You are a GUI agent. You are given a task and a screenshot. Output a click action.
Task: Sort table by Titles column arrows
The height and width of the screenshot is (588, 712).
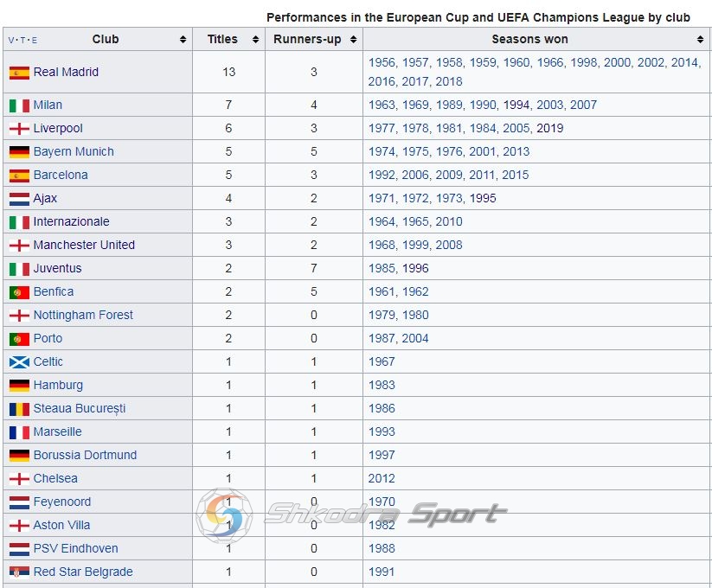point(256,40)
